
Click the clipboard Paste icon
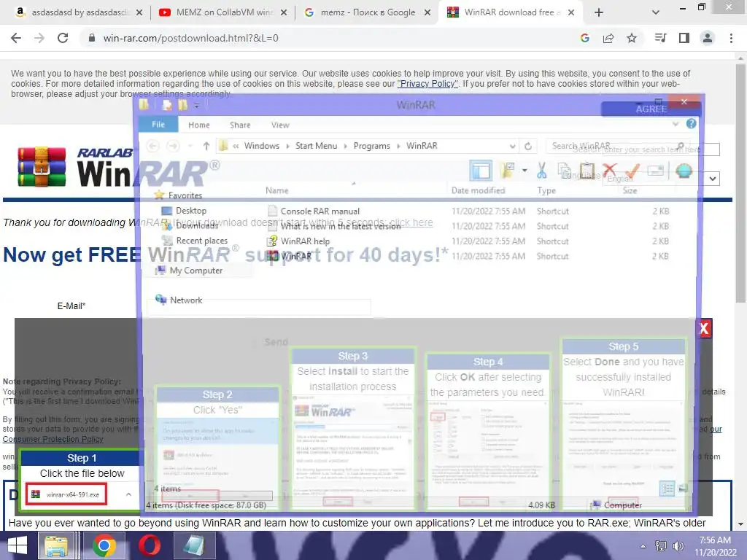coord(587,171)
